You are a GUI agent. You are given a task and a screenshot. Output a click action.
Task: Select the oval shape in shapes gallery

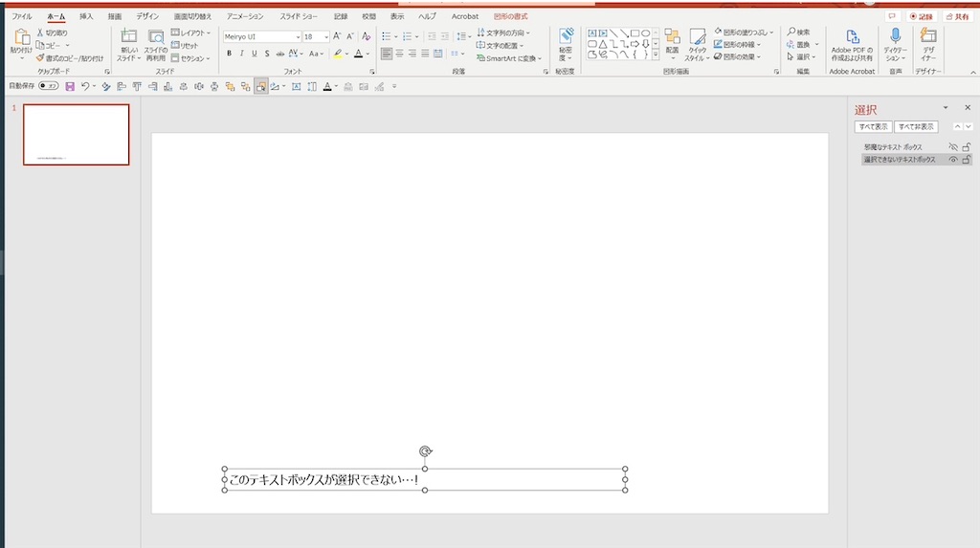[646, 33]
